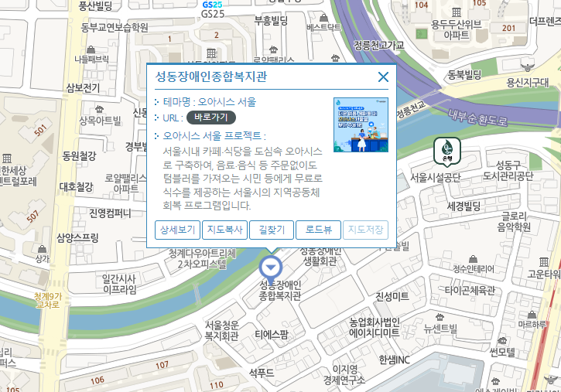
Task: Click the 풍산빌딩 label
Action: pos(95,5)
